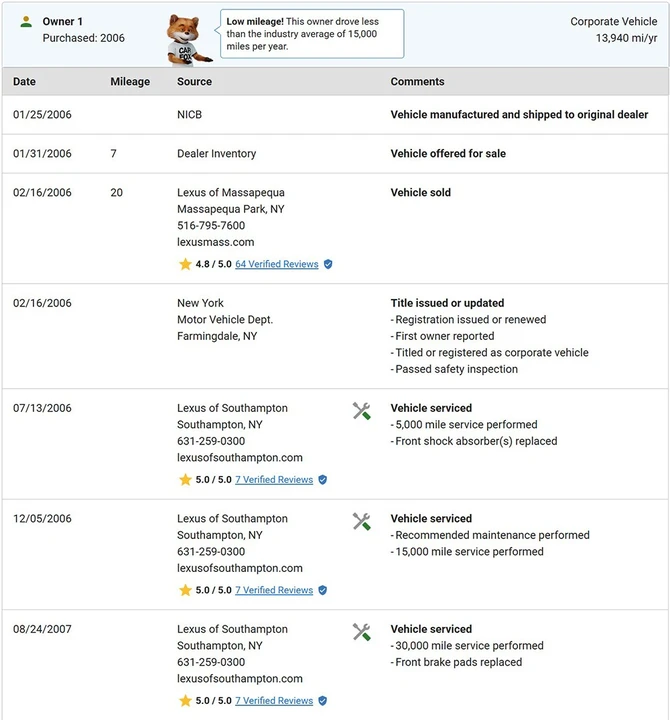This screenshot has height=720, width=670.
Task: Click the verified shield badge in the 07/13/2006 row
Action: pyautogui.click(x=323, y=479)
